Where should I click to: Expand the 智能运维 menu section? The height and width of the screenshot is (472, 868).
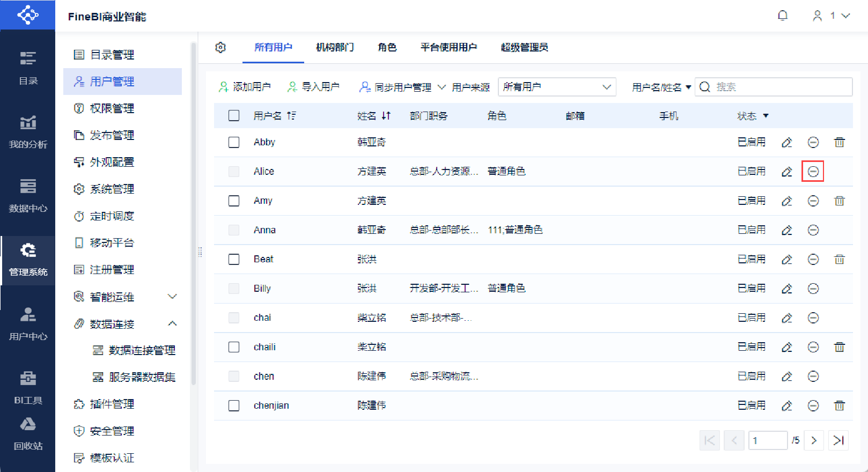(x=172, y=297)
